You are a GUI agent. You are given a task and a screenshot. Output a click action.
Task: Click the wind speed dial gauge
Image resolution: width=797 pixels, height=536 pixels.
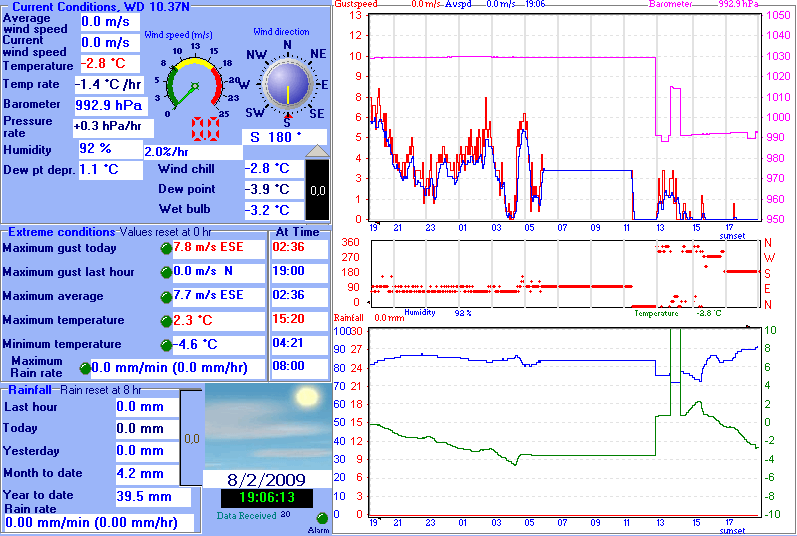[x=197, y=84]
